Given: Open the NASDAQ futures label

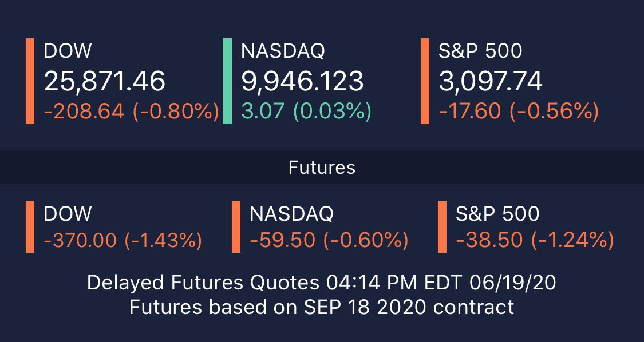Looking at the screenshot, I should tap(291, 214).
